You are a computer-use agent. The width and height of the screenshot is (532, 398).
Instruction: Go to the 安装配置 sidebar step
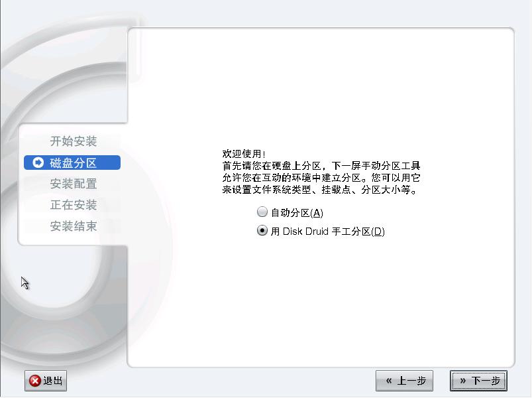point(74,184)
